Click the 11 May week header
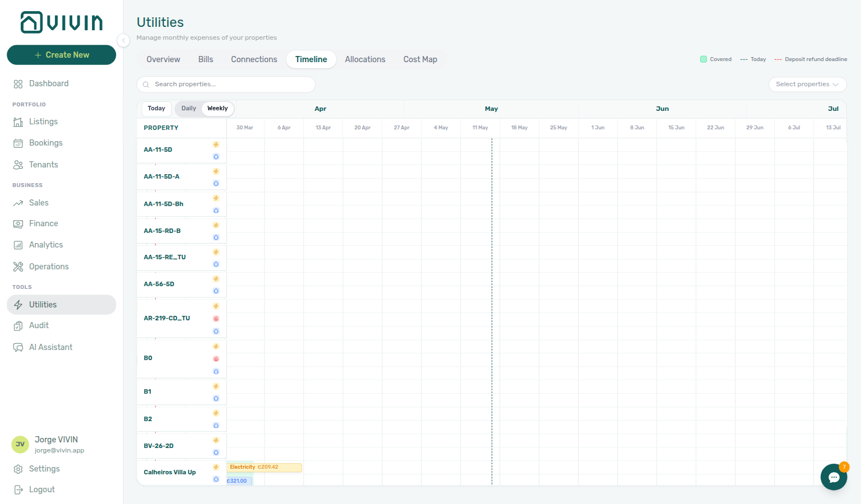Image resolution: width=861 pixels, height=504 pixels. (480, 128)
